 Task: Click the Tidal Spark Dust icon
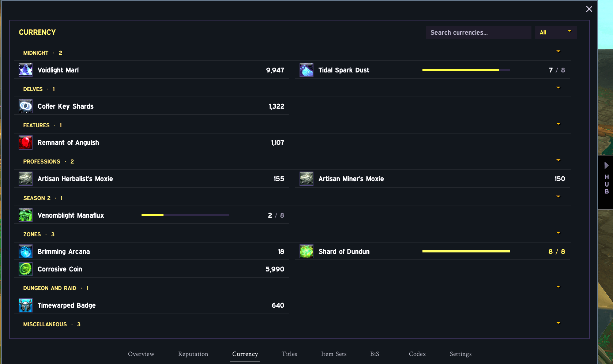coord(306,70)
